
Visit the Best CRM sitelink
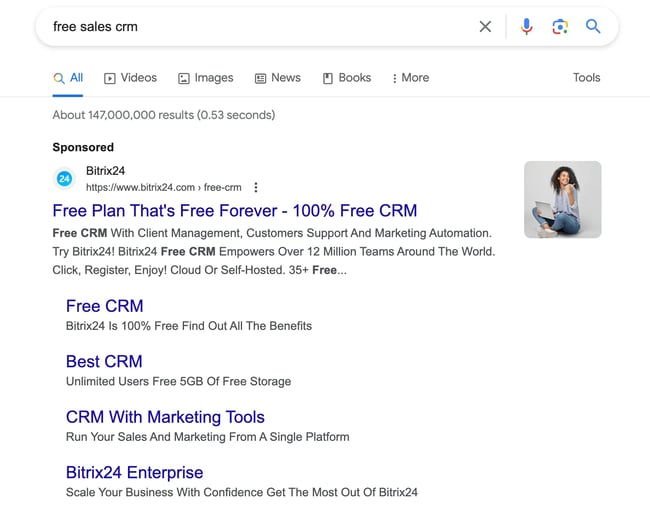tap(104, 361)
